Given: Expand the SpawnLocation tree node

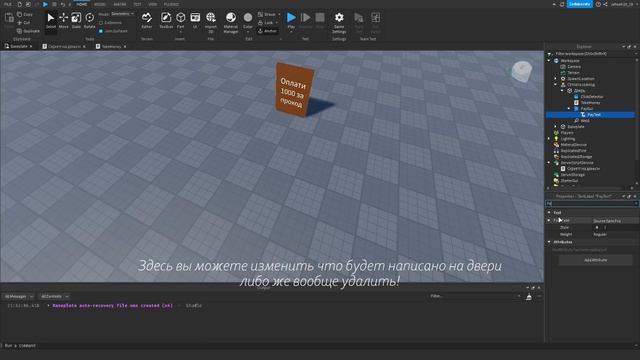Looking at the screenshot, I should (556, 78).
